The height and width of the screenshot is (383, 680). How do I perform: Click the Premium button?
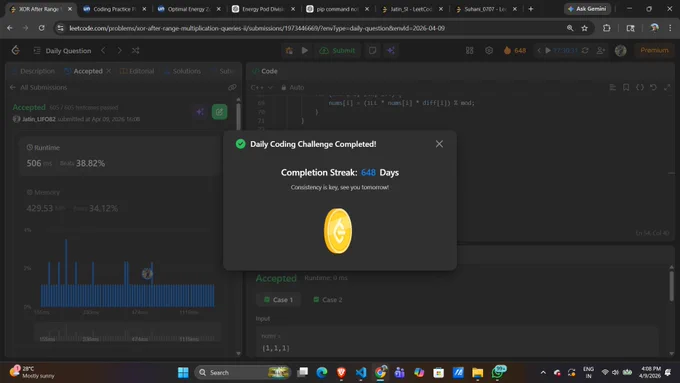tap(654, 51)
